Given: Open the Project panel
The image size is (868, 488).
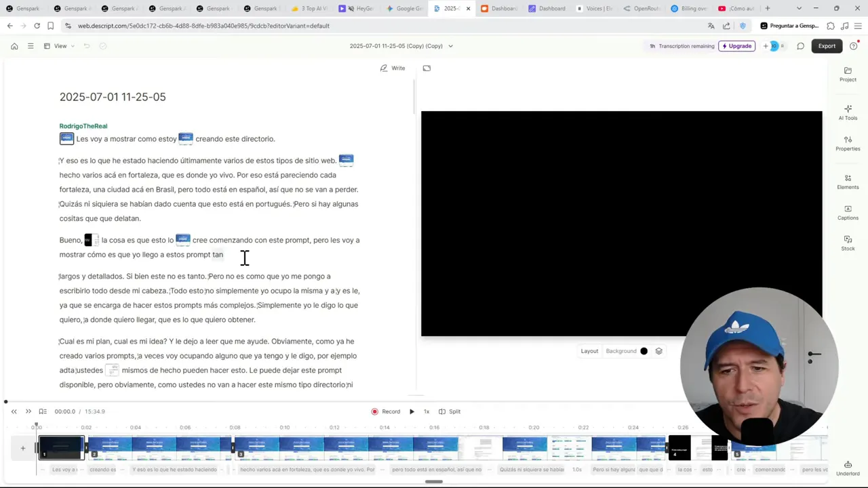Looking at the screenshot, I should coord(848,75).
